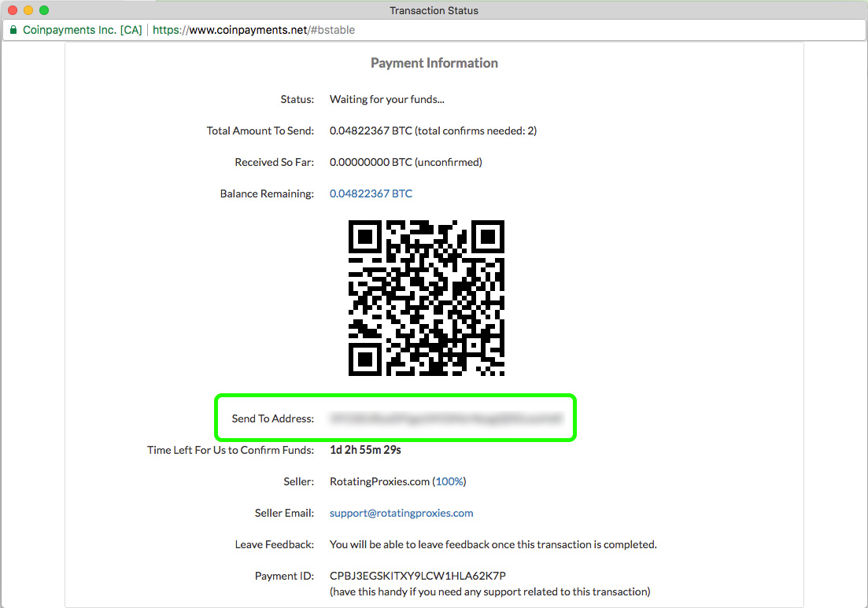The width and height of the screenshot is (868, 608).
Task: Click the green padlock security icon
Action: pyautogui.click(x=13, y=30)
